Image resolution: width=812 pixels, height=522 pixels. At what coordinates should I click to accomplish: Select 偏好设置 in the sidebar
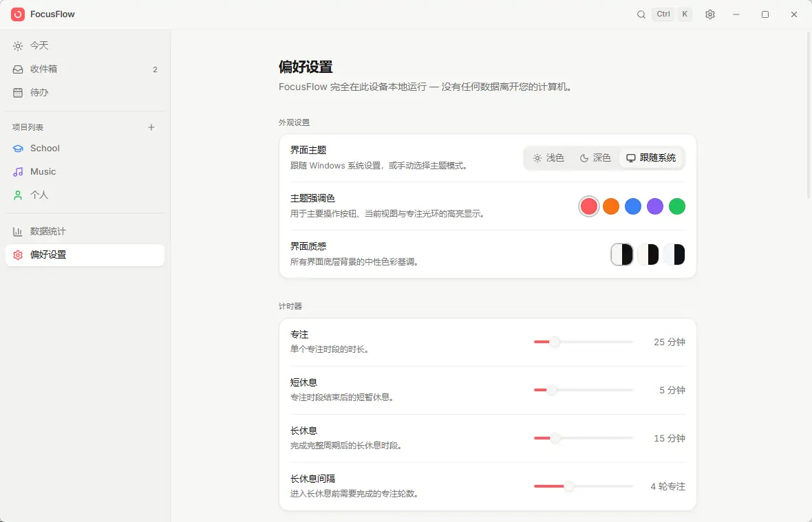click(x=85, y=255)
